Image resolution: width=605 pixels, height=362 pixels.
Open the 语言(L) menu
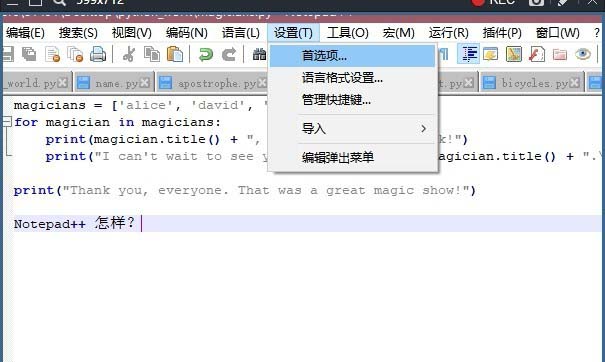click(x=241, y=33)
